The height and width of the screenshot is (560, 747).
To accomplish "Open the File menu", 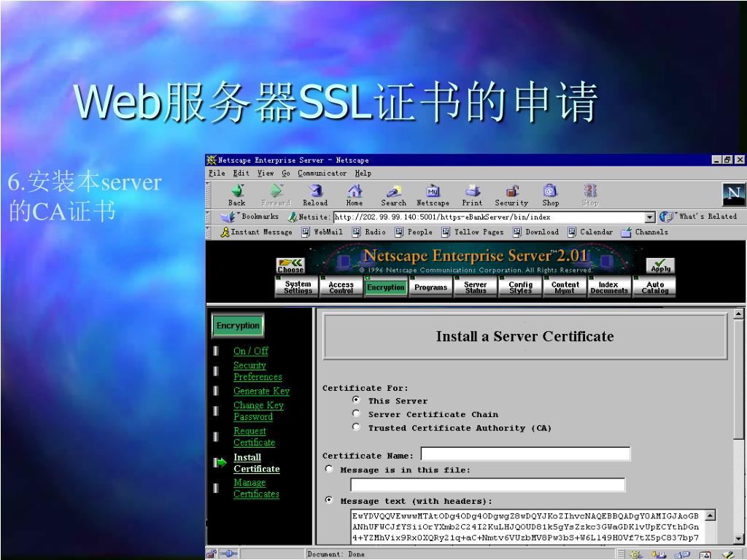I will pos(217,174).
